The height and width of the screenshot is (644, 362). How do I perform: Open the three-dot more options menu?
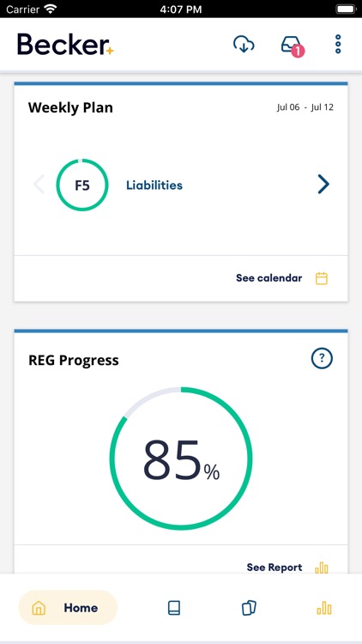point(338,44)
